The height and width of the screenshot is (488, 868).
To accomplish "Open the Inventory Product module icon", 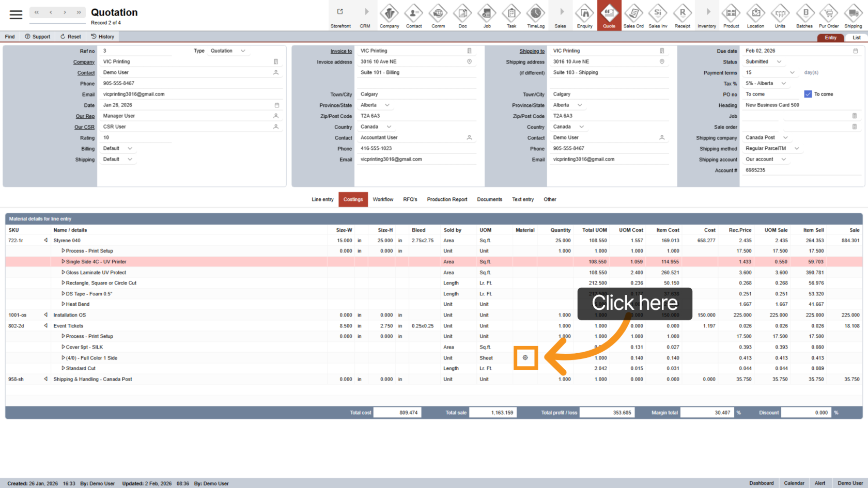I will (x=731, y=15).
